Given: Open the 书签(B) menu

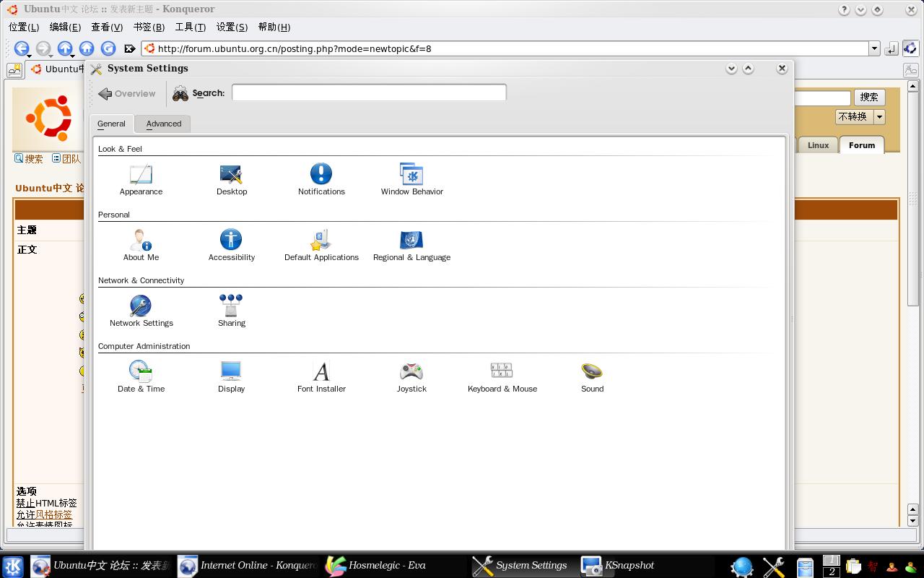Looking at the screenshot, I should (149, 27).
